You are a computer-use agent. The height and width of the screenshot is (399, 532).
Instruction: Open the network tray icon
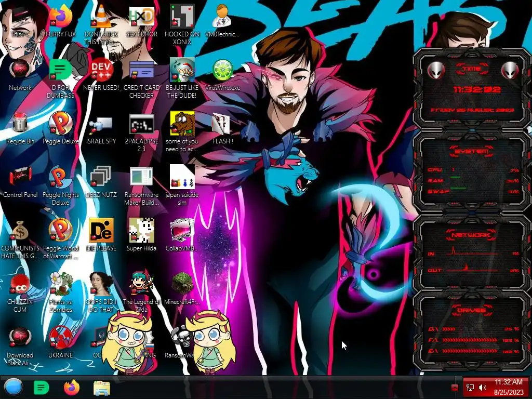pyautogui.click(x=470, y=388)
